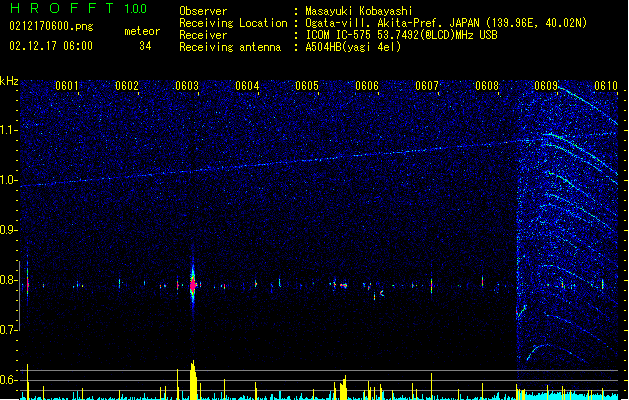
Task: Click the Receiving Location value text
Action: click(446, 23)
